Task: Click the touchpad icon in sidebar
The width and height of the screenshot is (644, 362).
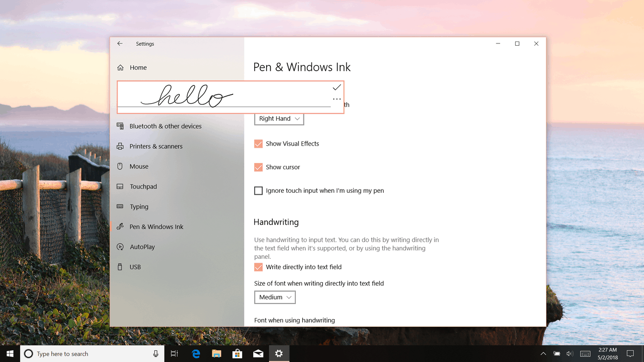Action: [x=120, y=187]
